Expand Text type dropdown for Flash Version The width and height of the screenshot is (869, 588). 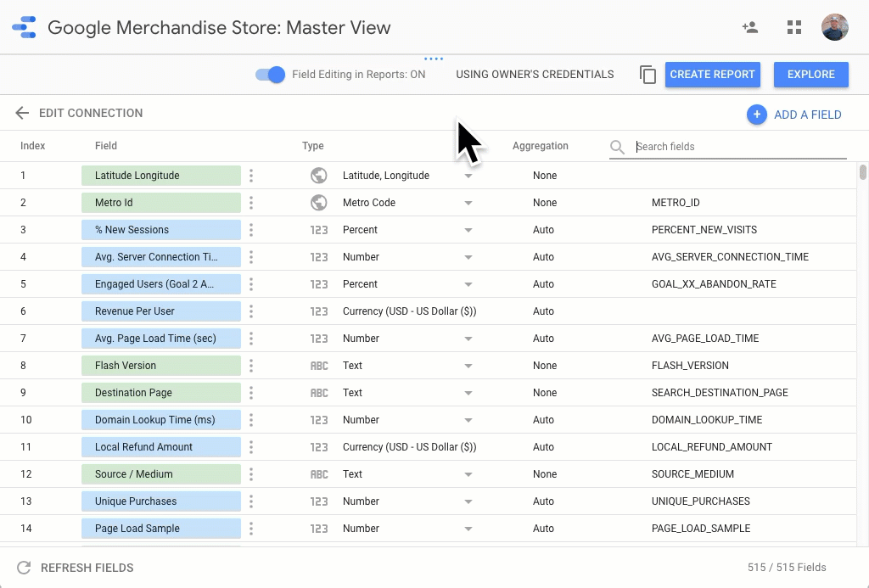pyautogui.click(x=468, y=367)
